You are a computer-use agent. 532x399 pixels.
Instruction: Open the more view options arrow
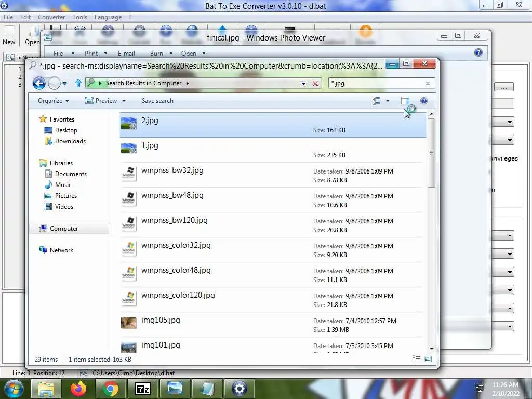388,101
